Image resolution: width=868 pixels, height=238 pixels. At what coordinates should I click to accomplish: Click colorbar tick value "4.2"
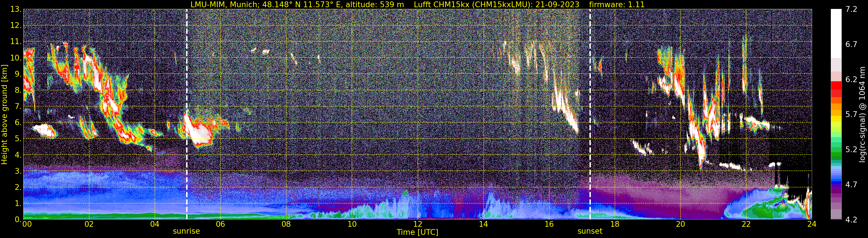pyautogui.click(x=852, y=220)
